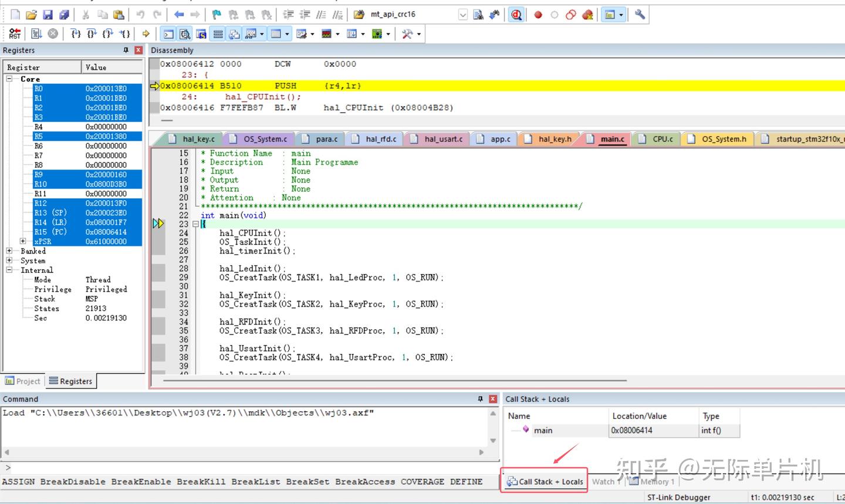Select the main entry in Call Stack
The image size is (845, 504).
coord(543,431)
